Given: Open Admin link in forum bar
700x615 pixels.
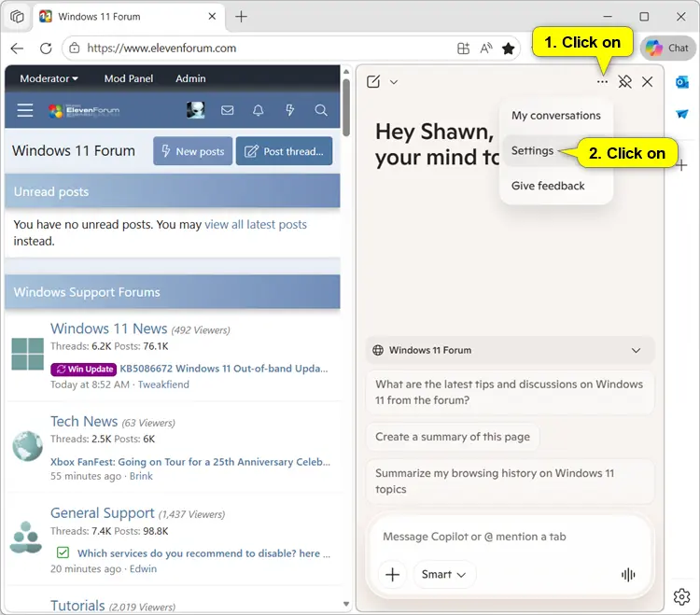Looking at the screenshot, I should 190,78.
